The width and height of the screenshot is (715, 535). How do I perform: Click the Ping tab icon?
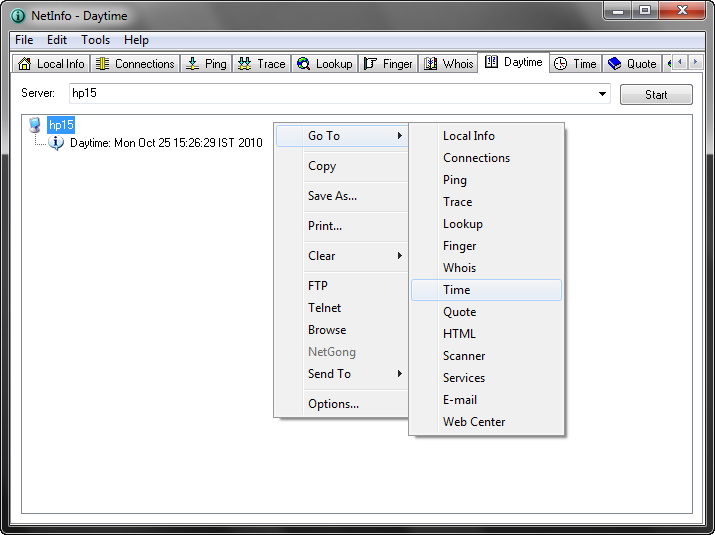click(193, 64)
